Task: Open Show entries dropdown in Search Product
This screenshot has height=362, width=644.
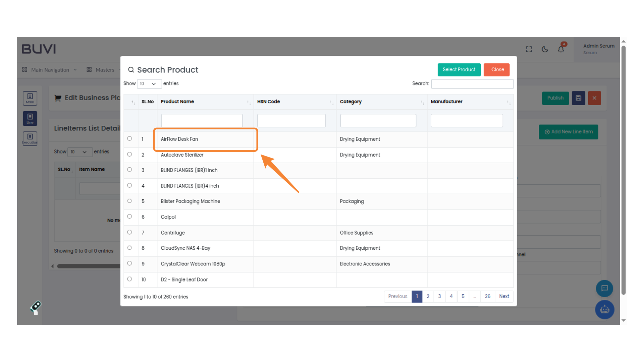Action: [x=149, y=84]
